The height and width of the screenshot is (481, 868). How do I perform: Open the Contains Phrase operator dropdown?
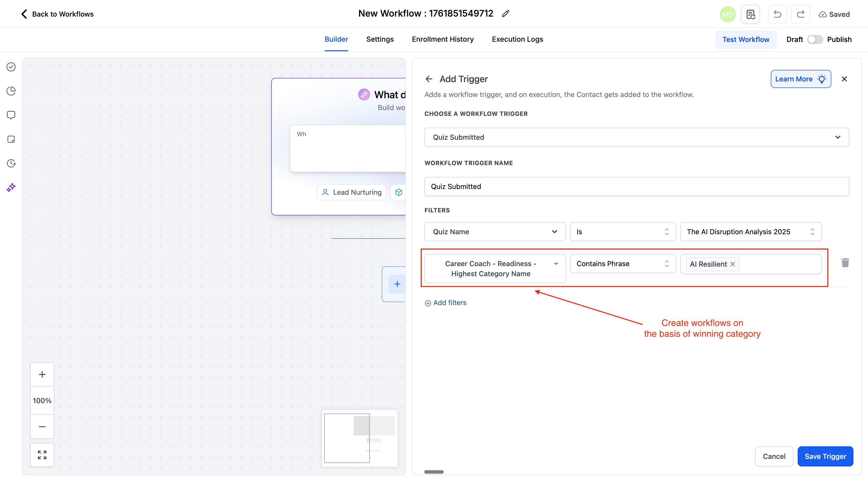pyautogui.click(x=622, y=264)
